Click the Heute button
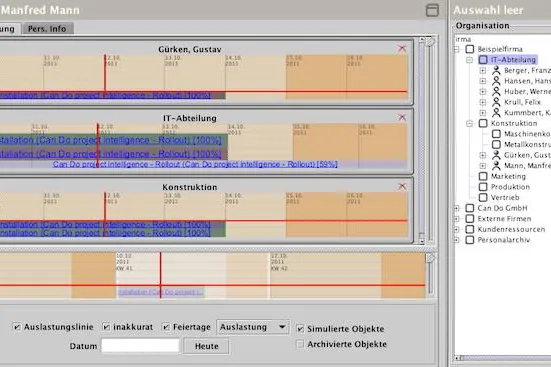This screenshot has height=367, width=551. pos(207,346)
